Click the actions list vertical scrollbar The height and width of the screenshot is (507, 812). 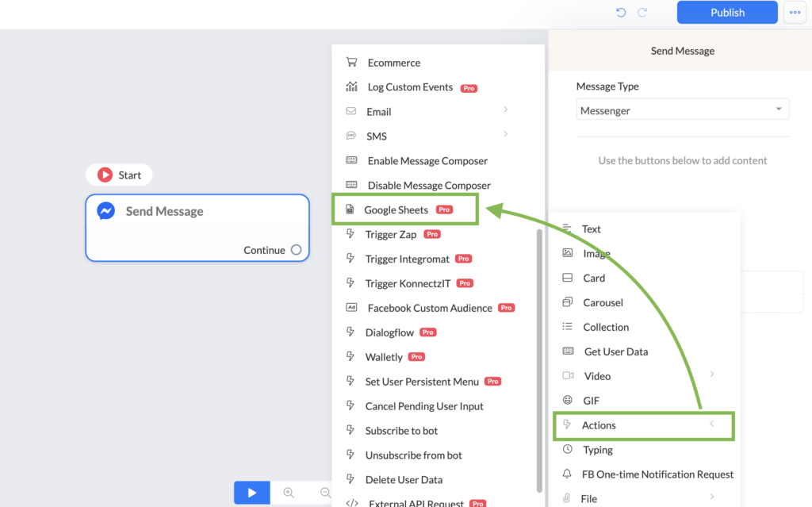tap(539, 360)
